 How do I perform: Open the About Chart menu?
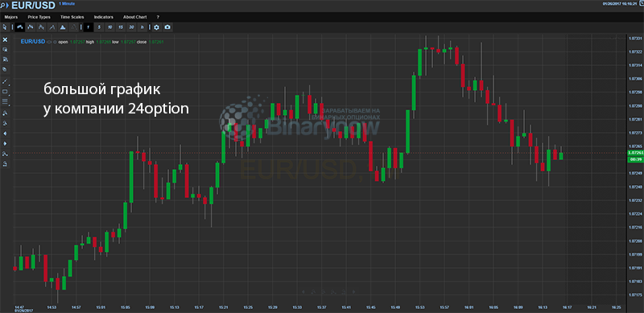click(x=134, y=17)
